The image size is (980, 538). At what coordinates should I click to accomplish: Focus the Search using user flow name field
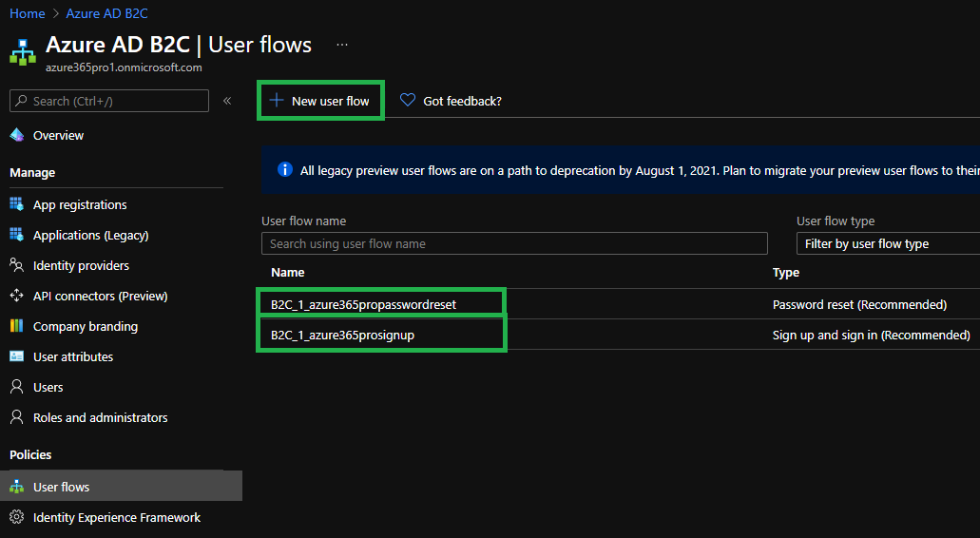pos(514,243)
